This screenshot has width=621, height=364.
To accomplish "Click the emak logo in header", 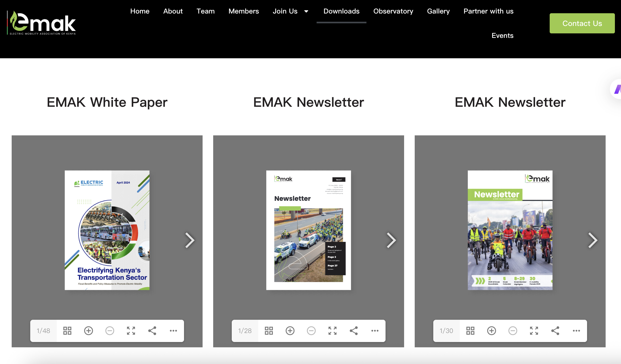I will point(41,23).
